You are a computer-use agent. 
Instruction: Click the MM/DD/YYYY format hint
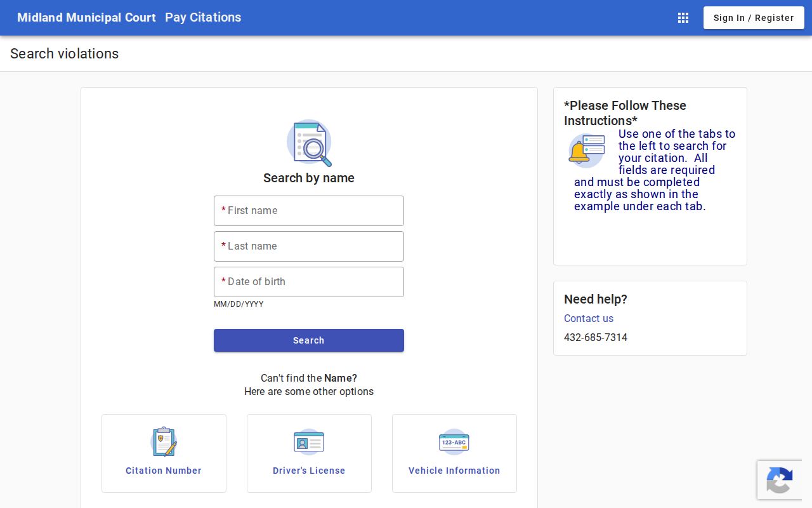tap(239, 304)
